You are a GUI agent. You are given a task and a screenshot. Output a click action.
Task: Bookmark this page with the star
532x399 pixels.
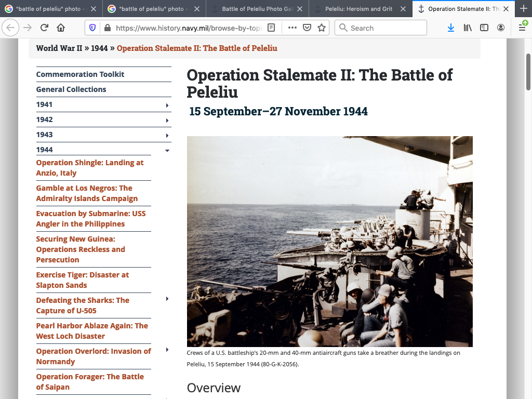coord(322,28)
